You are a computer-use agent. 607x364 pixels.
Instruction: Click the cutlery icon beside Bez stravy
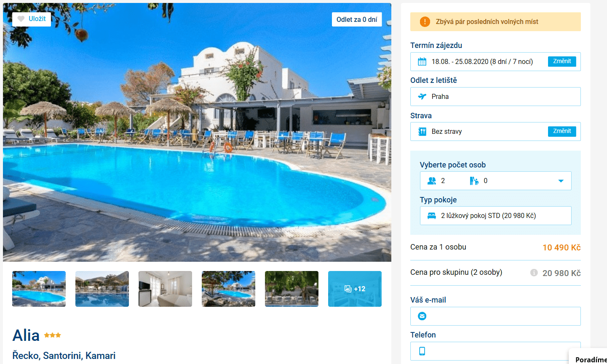[422, 132]
